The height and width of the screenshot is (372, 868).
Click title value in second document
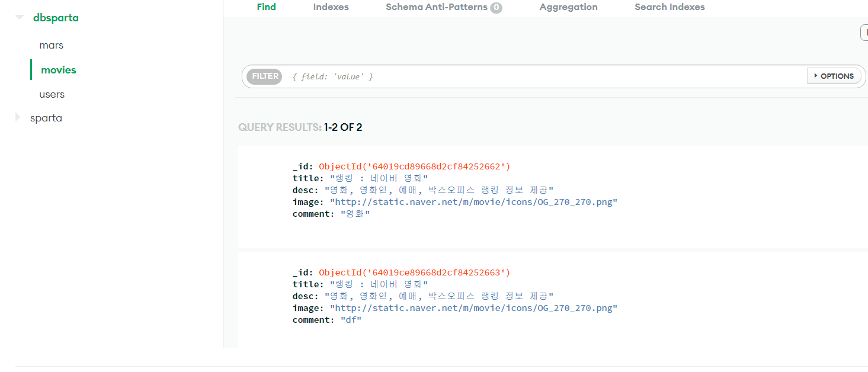pyautogui.click(x=379, y=284)
